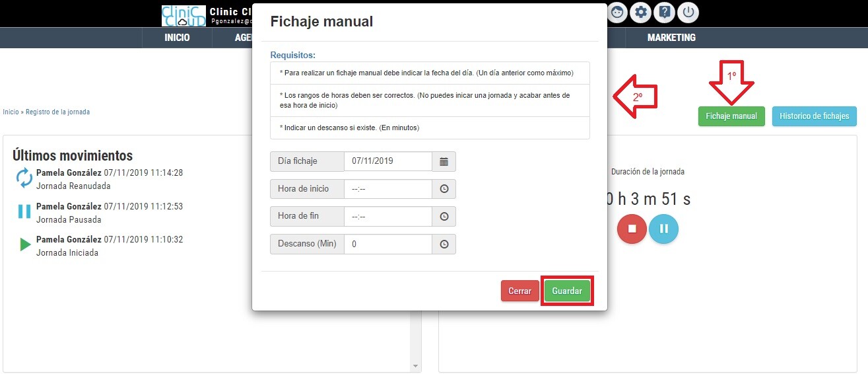Click the Clinic Cloud logo
868x374 pixels.
pos(184,16)
